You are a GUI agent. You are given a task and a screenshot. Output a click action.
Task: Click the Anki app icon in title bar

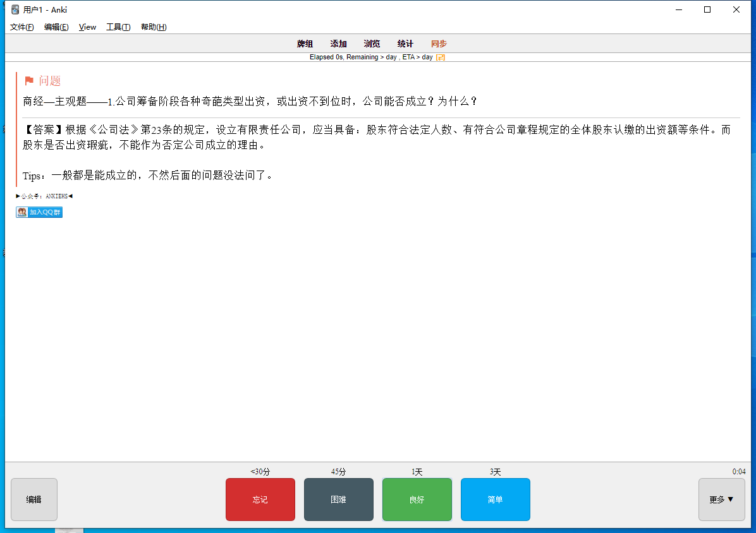(15, 9)
